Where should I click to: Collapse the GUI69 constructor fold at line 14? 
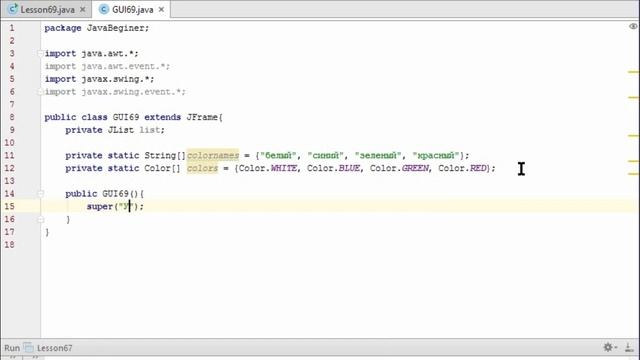[x=40, y=194]
